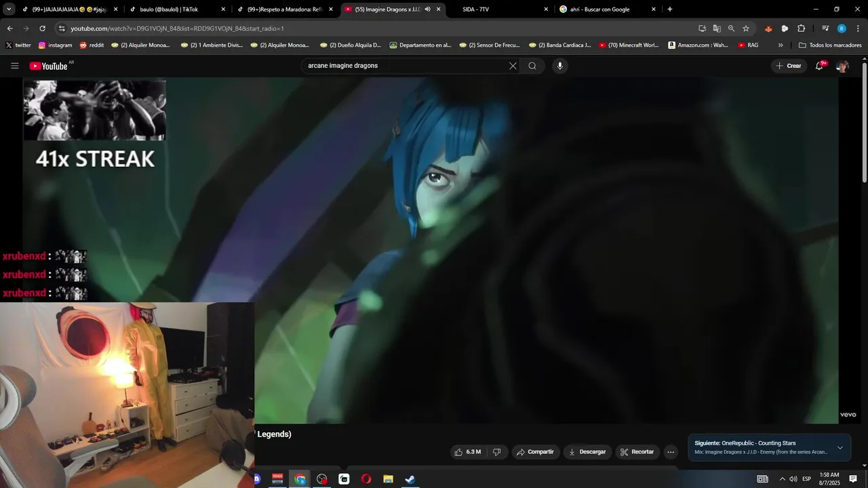Open Amazon.com bookmark
Image resolution: width=868 pixels, height=488 pixels.
(698, 45)
